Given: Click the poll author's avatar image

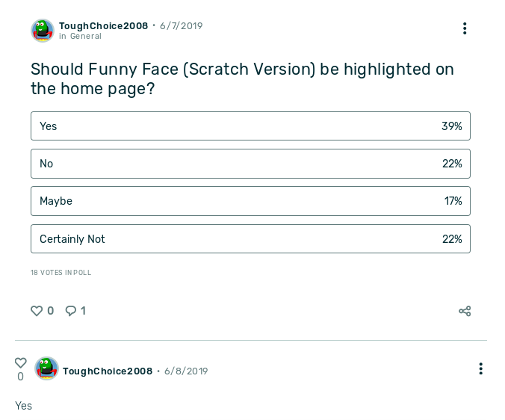Looking at the screenshot, I should coord(43,31).
